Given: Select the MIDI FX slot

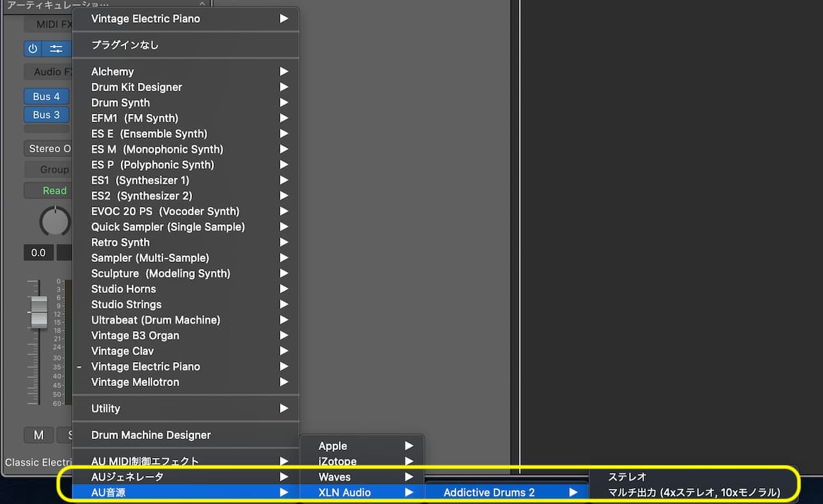Looking at the screenshot, I should pyautogui.click(x=49, y=24).
